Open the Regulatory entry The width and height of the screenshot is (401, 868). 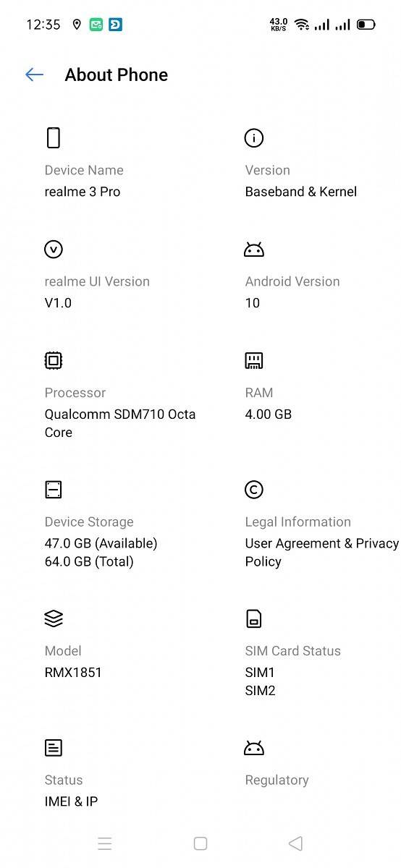277,780
